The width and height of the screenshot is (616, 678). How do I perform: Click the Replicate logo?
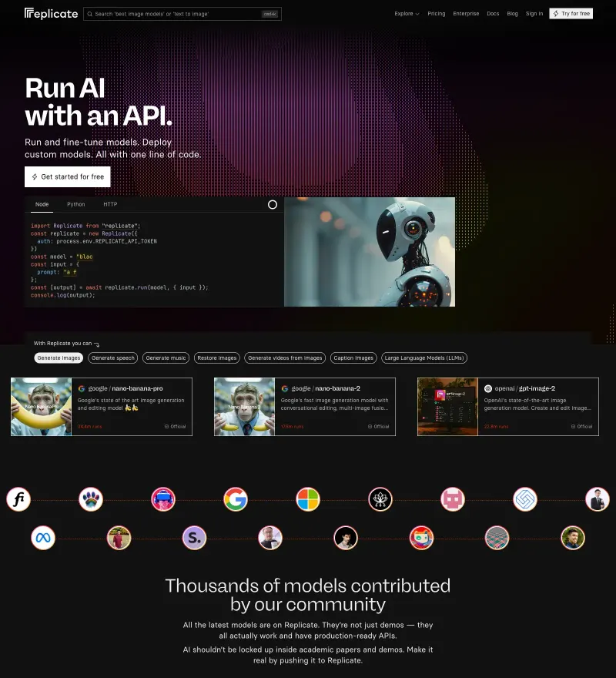tap(51, 13)
